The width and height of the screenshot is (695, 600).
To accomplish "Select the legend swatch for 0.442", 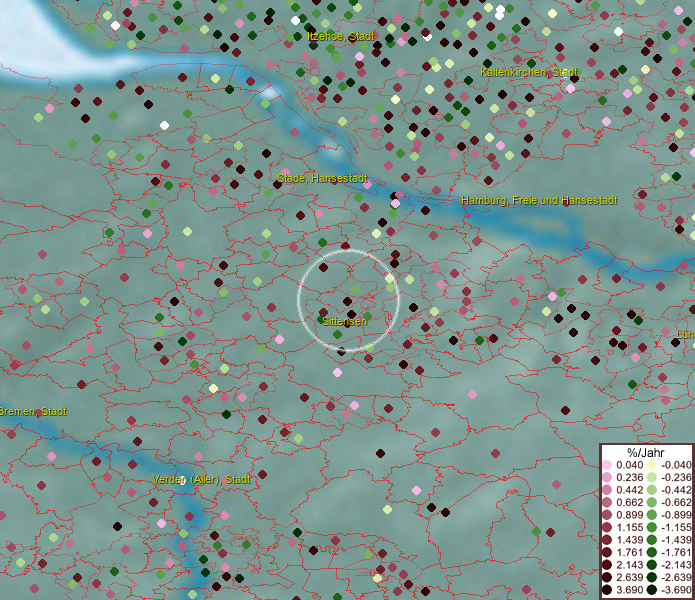I will tap(607, 490).
